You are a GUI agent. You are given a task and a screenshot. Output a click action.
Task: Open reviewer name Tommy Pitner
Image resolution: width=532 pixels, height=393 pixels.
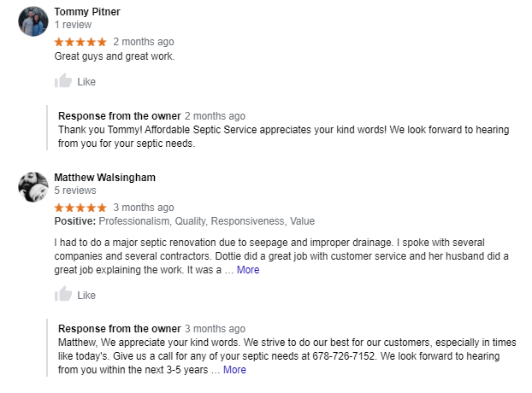(x=87, y=12)
